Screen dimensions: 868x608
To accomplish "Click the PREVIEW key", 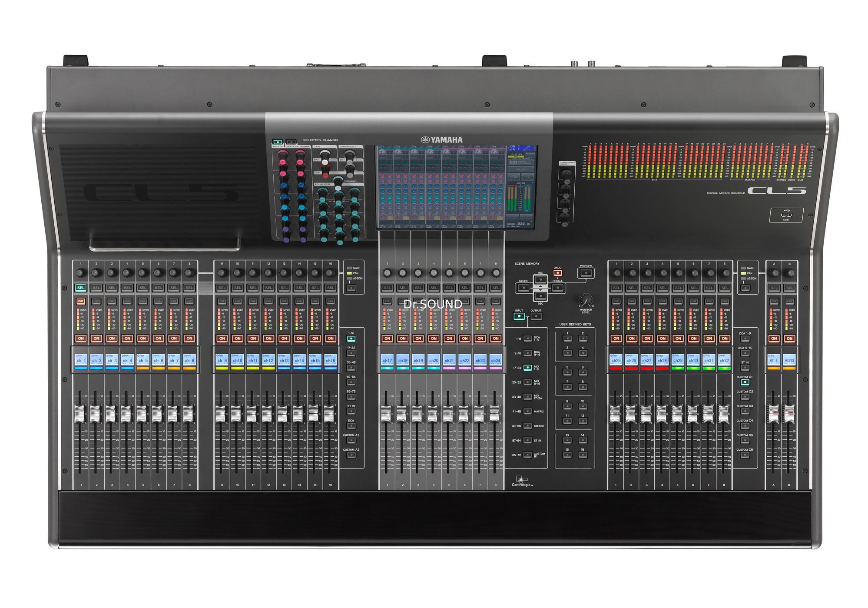I will click(x=586, y=273).
